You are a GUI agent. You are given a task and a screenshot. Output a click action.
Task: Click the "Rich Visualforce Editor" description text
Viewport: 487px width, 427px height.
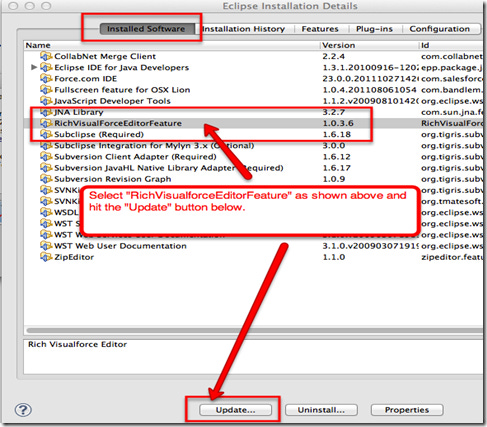pos(77,344)
